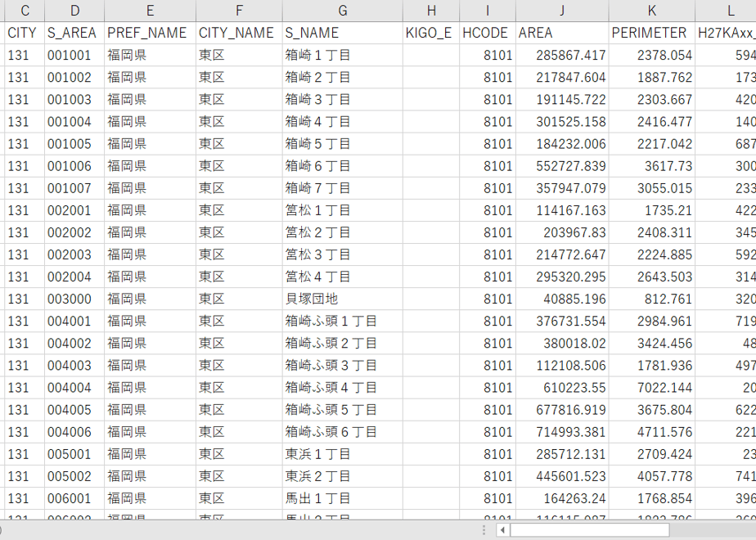Viewport: 756px width, 540px height.
Task: Select column I header
Action: click(x=488, y=11)
